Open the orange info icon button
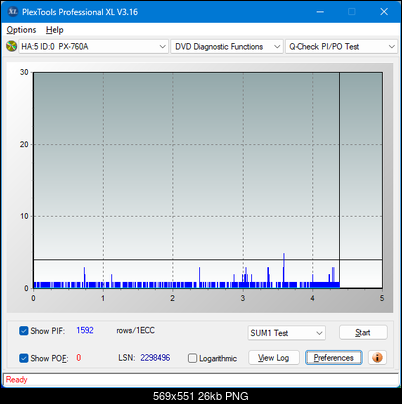Screen dimensions: 402x404 [377, 358]
